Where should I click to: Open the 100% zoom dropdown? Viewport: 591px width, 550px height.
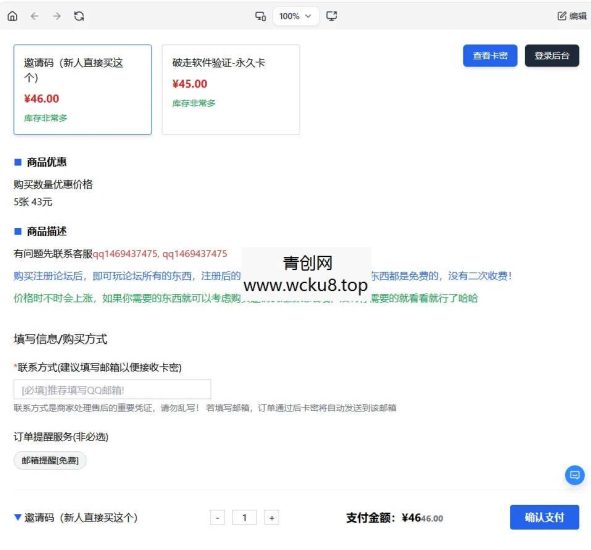click(x=296, y=16)
